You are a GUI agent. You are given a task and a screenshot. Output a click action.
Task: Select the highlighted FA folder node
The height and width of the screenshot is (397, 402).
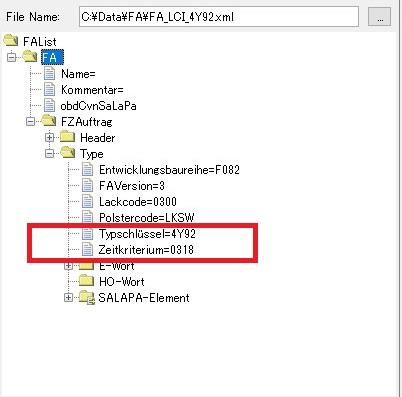tap(52, 57)
